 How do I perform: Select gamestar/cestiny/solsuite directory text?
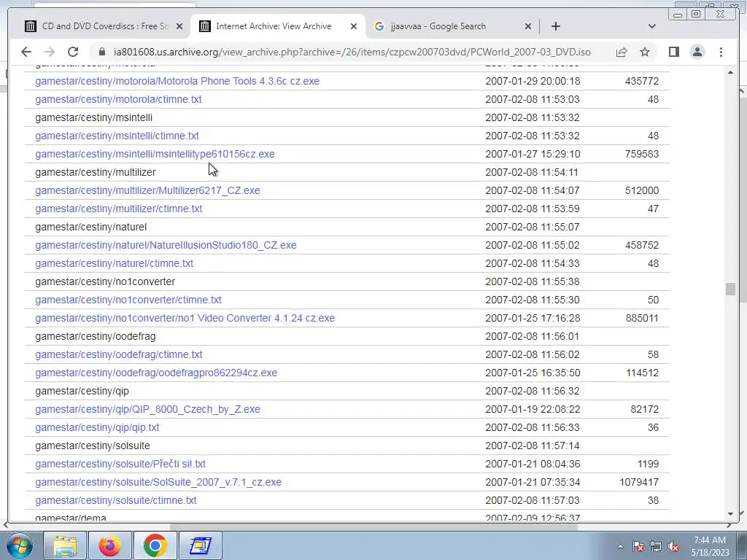(x=93, y=446)
